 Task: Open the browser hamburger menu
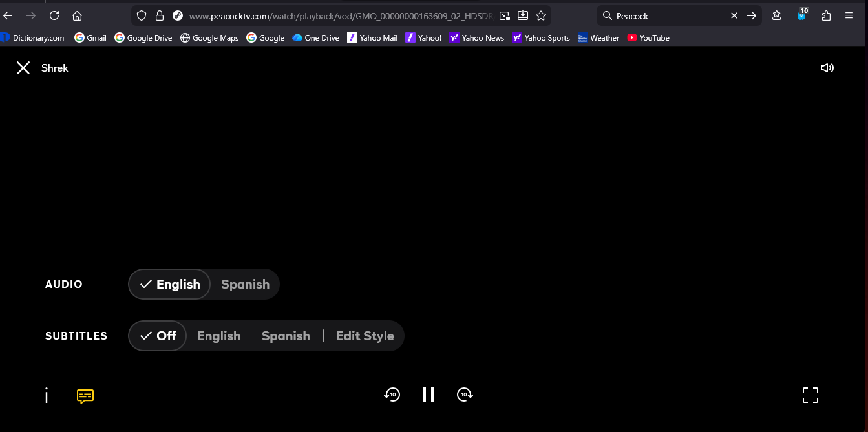849,15
